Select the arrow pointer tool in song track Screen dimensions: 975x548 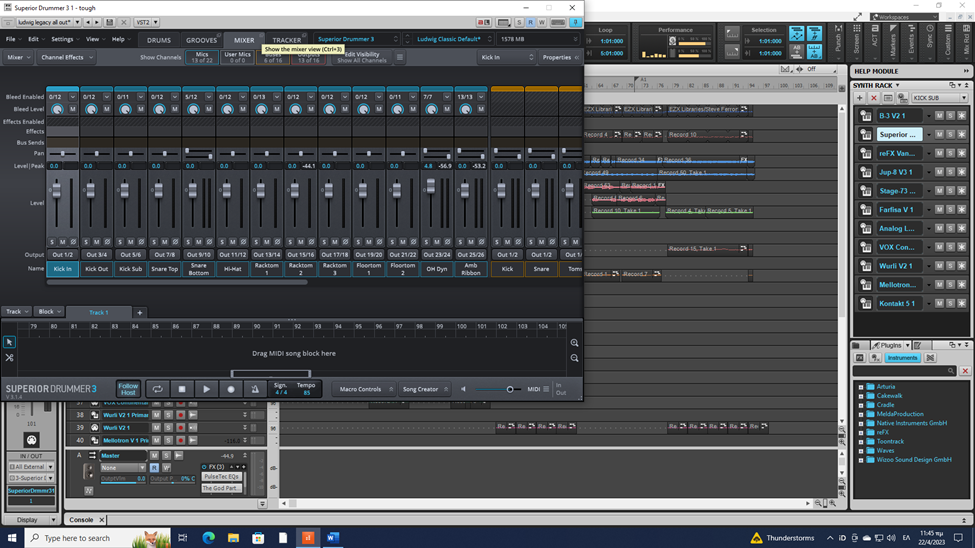point(9,342)
